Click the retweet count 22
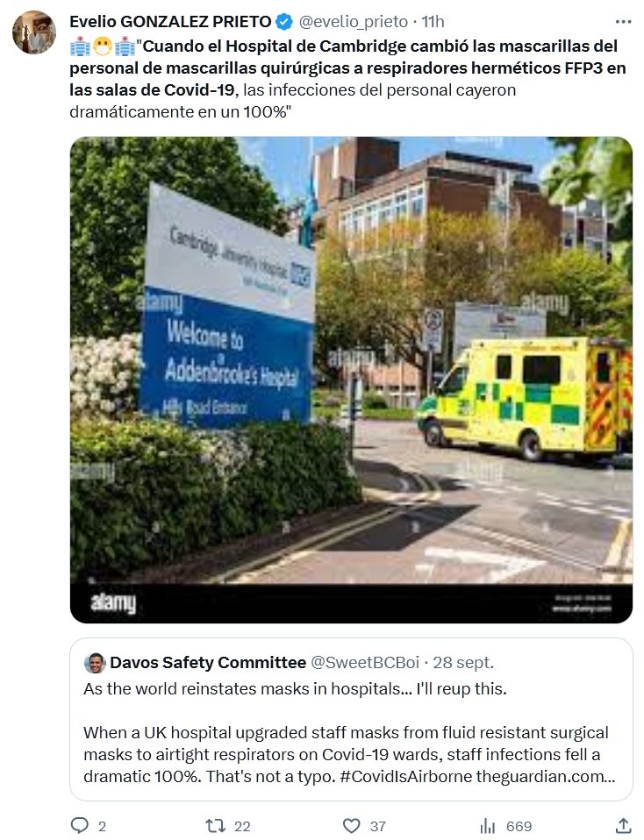This screenshot has width=644, height=840. click(242, 826)
